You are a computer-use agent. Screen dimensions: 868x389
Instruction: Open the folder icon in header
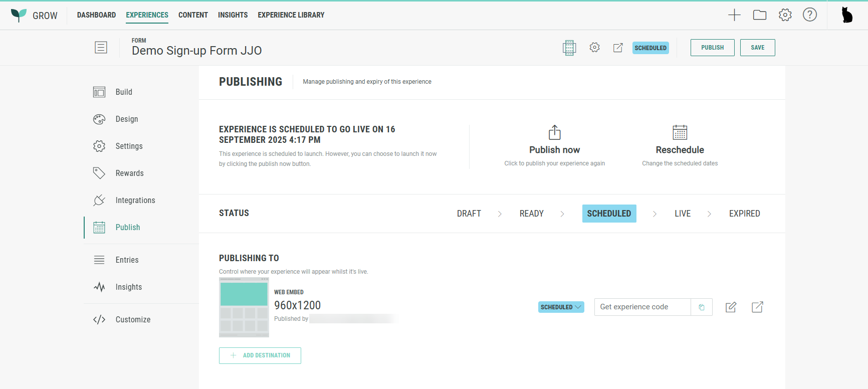pyautogui.click(x=760, y=15)
